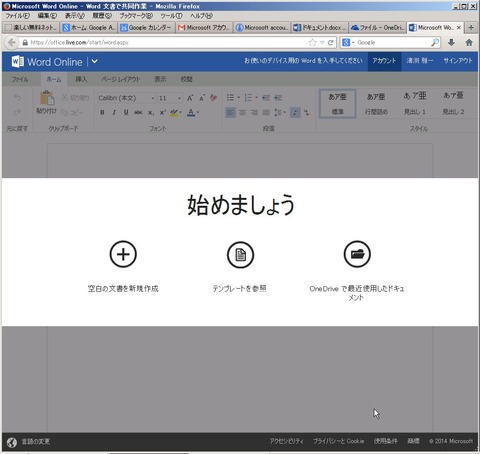Expand the Word Online app switcher chevron
Viewport: 480px width, 454px height.
(95, 61)
